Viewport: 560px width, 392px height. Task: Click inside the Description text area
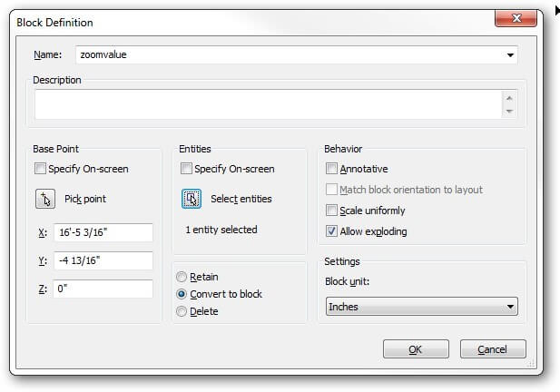tap(268, 104)
